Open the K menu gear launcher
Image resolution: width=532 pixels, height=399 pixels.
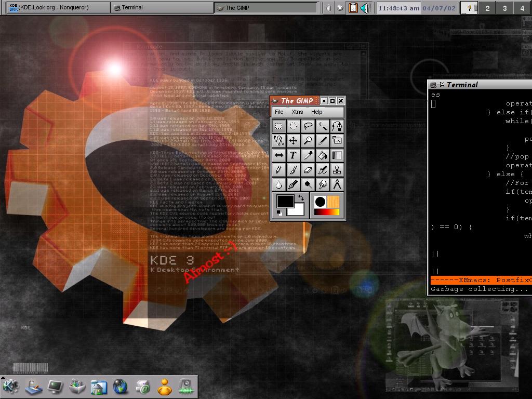point(11,387)
